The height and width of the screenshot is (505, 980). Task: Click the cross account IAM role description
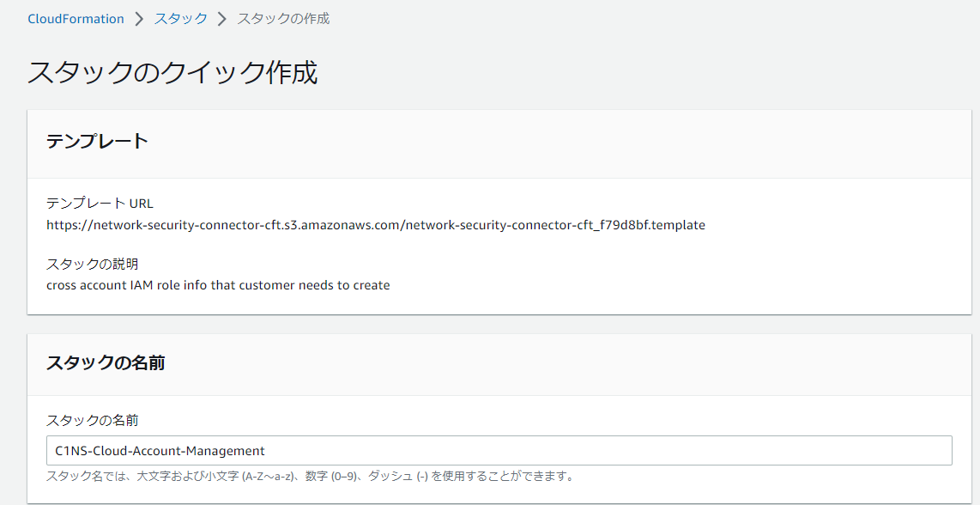[218, 285]
